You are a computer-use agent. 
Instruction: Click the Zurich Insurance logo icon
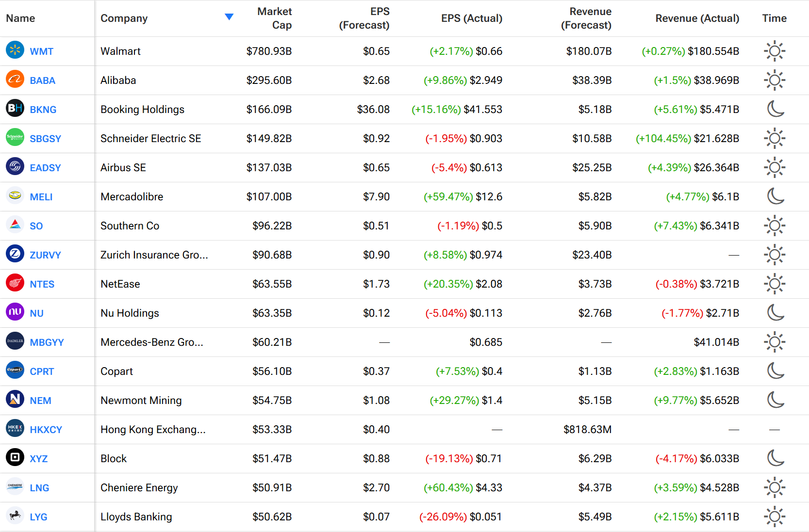[x=15, y=254]
